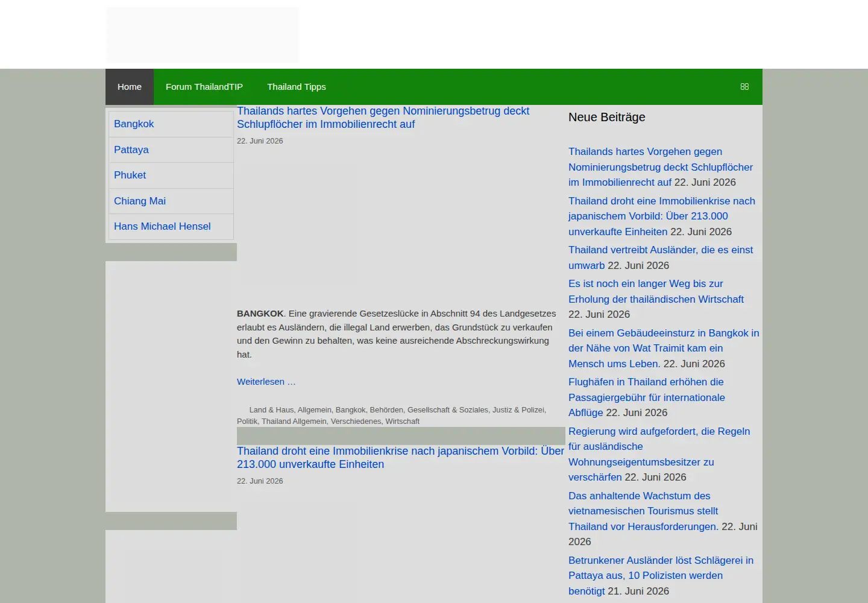This screenshot has width=868, height=603.
Task: Open Gesellschaft & Soziales category tag
Action: (x=447, y=410)
